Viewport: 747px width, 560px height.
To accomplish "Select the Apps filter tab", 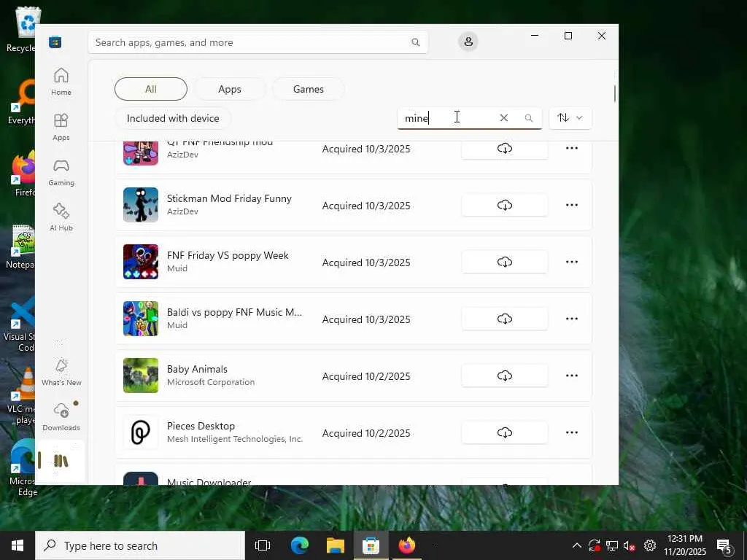I will tap(230, 89).
